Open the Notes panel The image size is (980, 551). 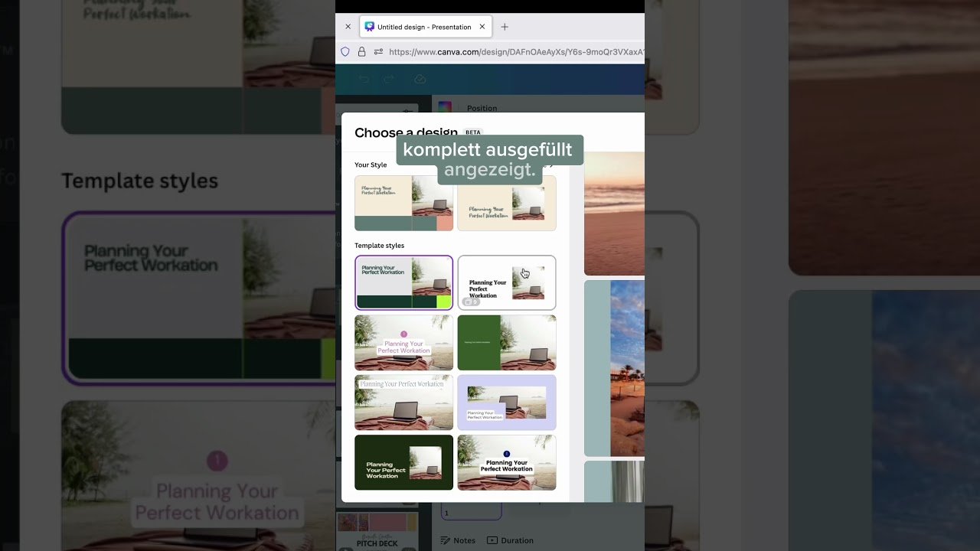pyautogui.click(x=458, y=540)
